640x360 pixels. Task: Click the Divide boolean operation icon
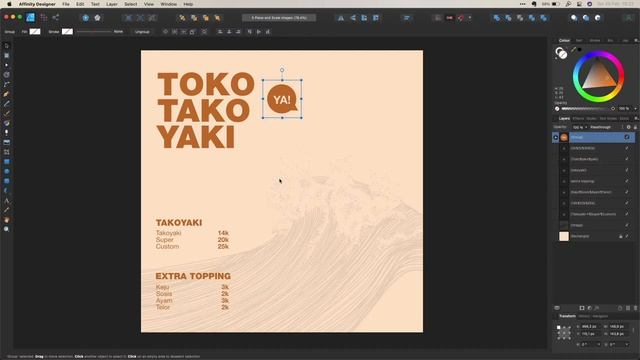pyautogui.click(x=544, y=18)
